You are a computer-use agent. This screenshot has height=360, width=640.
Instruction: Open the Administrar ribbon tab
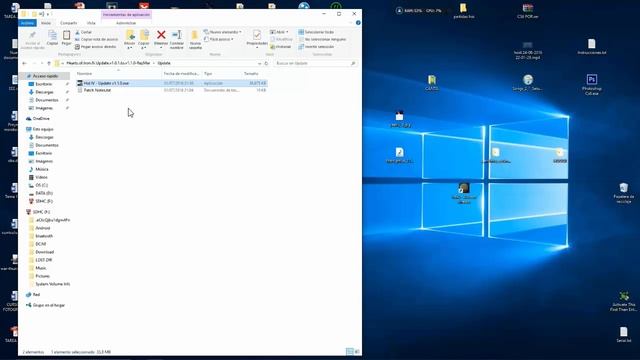[126, 23]
